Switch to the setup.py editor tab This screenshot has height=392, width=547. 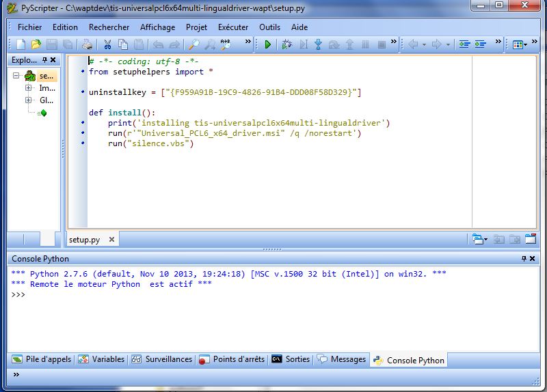point(84,240)
